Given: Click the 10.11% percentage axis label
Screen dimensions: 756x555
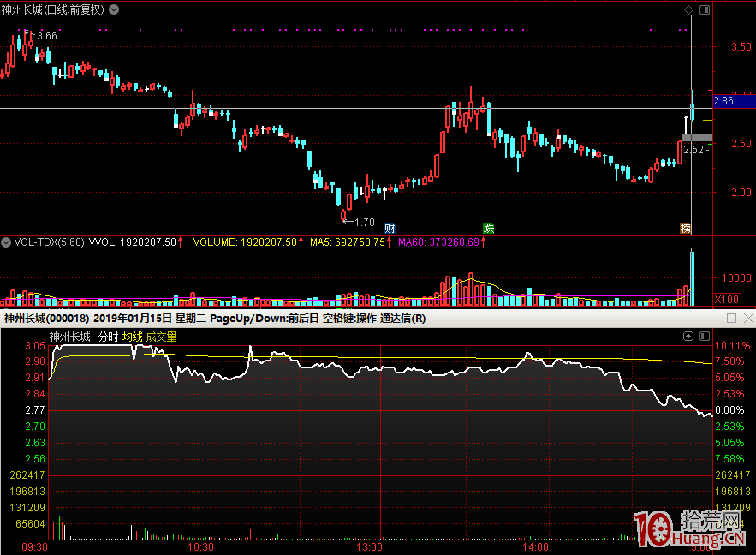Looking at the screenshot, I should [x=733, y=346].
